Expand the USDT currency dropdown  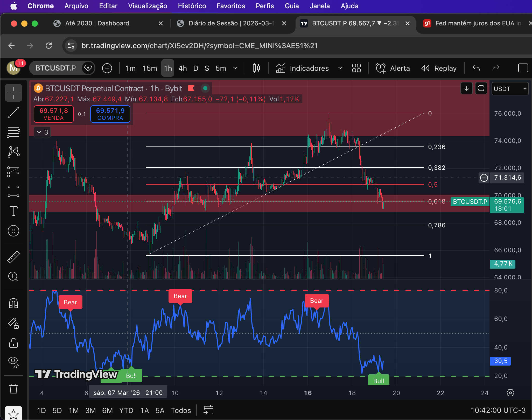pos(510,89)
